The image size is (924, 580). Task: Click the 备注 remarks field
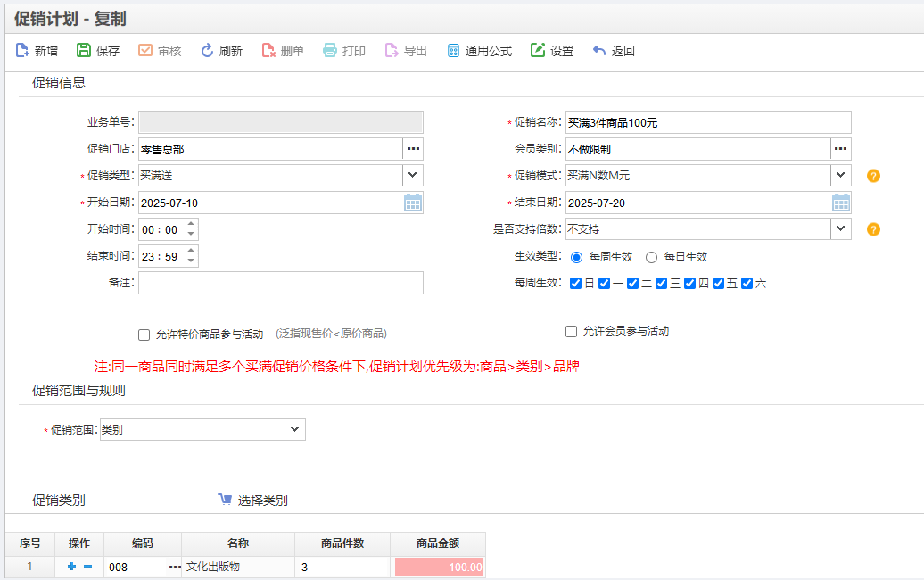[x=280, y=283]
